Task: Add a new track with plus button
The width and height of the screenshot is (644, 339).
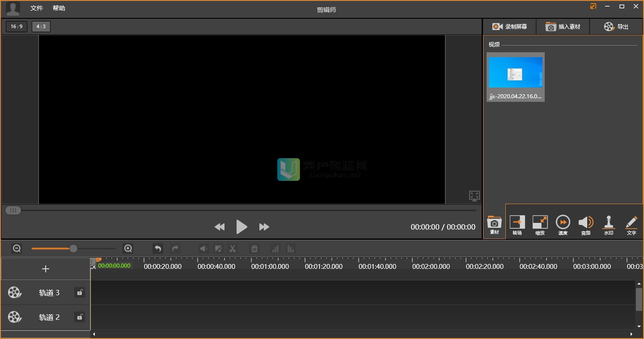Action: tap(45, 269)
